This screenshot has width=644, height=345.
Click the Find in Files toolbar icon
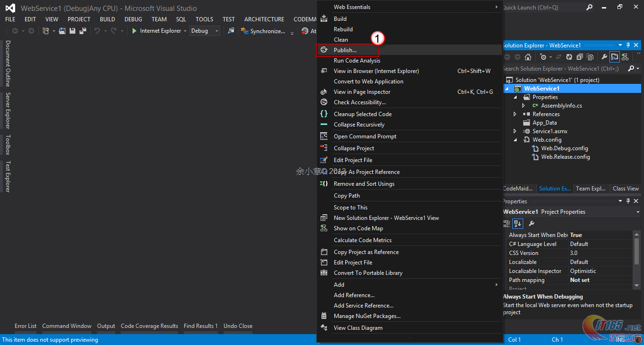click(x=231, y=31)
